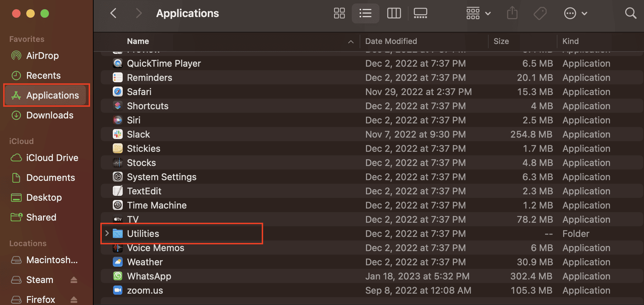Open the group-by dropdown
Image resolution: width=644 pixels, height=305 pixels.
pos(478,13)
